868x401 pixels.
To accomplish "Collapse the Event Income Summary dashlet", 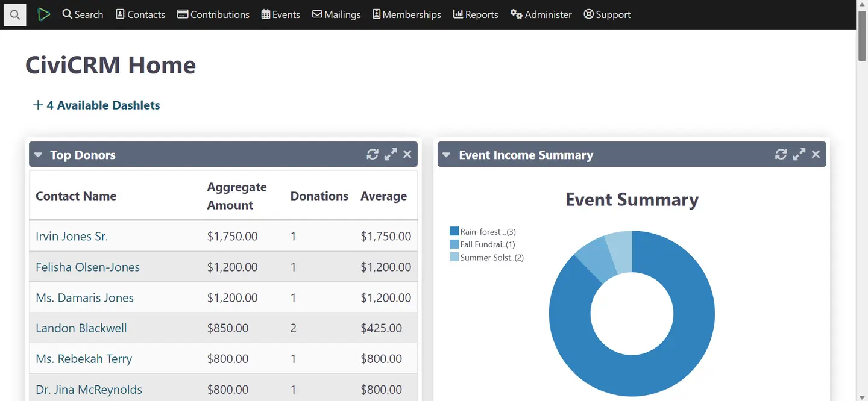I will point(446,154).
